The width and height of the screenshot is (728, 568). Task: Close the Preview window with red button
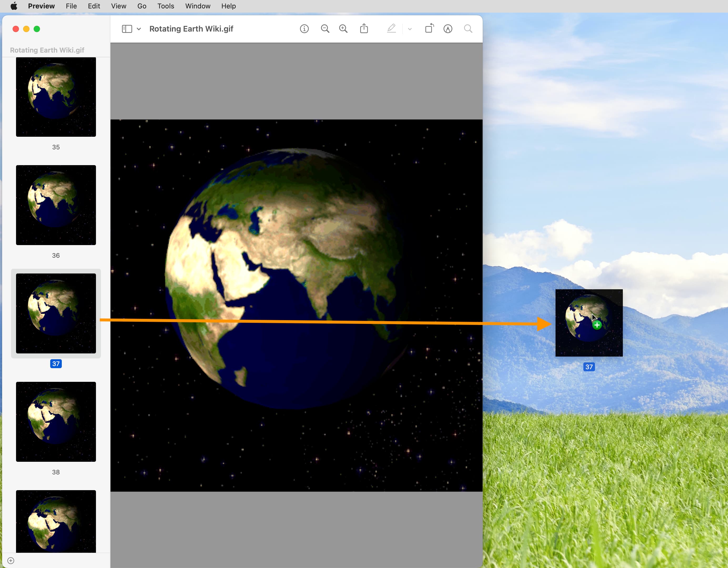16,29
